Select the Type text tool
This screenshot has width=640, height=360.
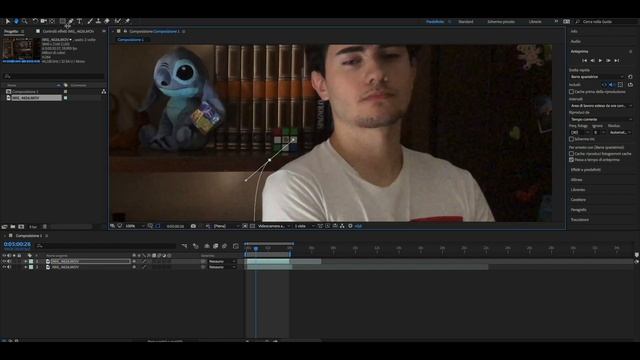click(x=80, y=21)
